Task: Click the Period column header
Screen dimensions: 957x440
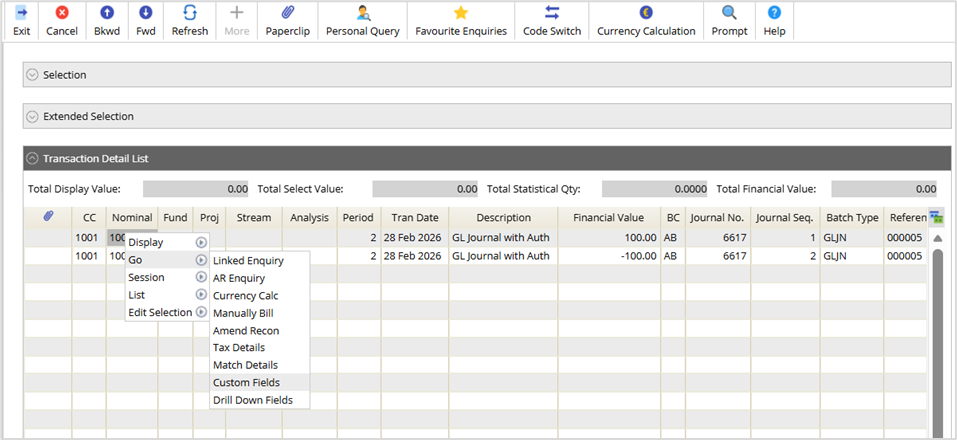Action: coord(358,217)
